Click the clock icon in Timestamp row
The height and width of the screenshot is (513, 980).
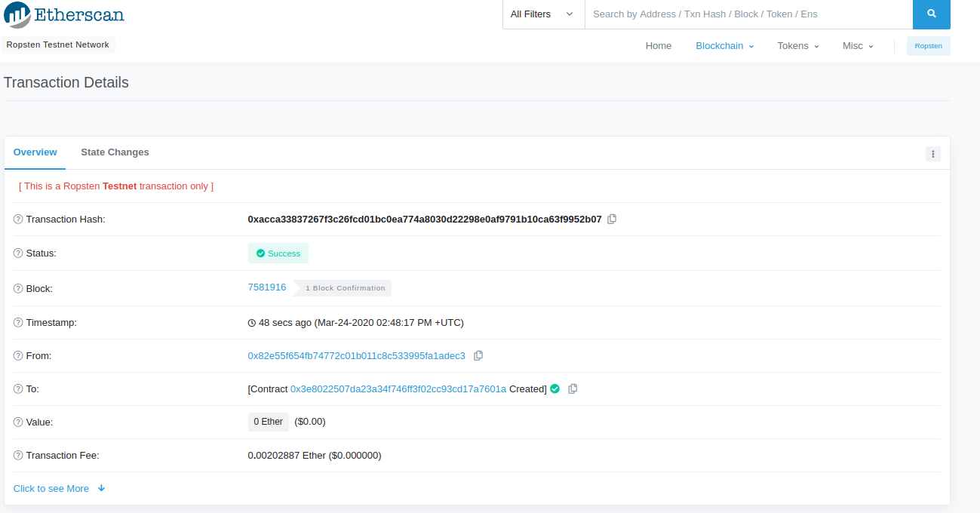[x=252, y=323]
